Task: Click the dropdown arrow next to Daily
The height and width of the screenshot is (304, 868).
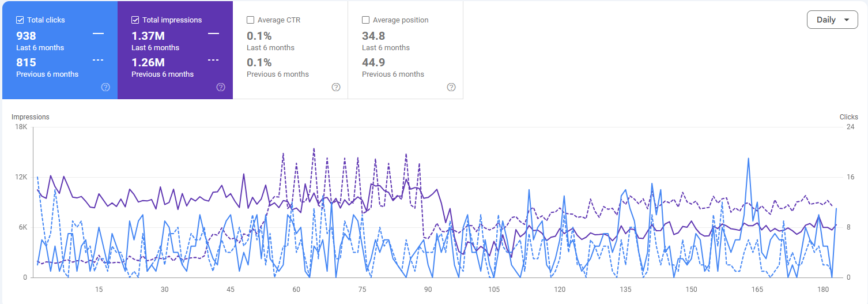Action: click(846, 20)
